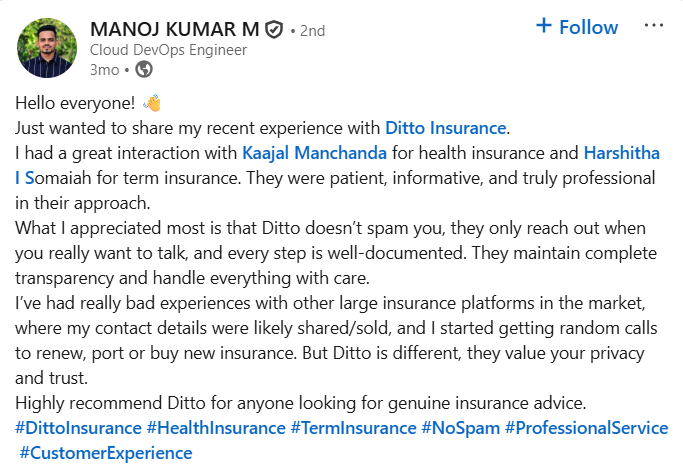Click the Follow button
683x468 pixels.
577,27
